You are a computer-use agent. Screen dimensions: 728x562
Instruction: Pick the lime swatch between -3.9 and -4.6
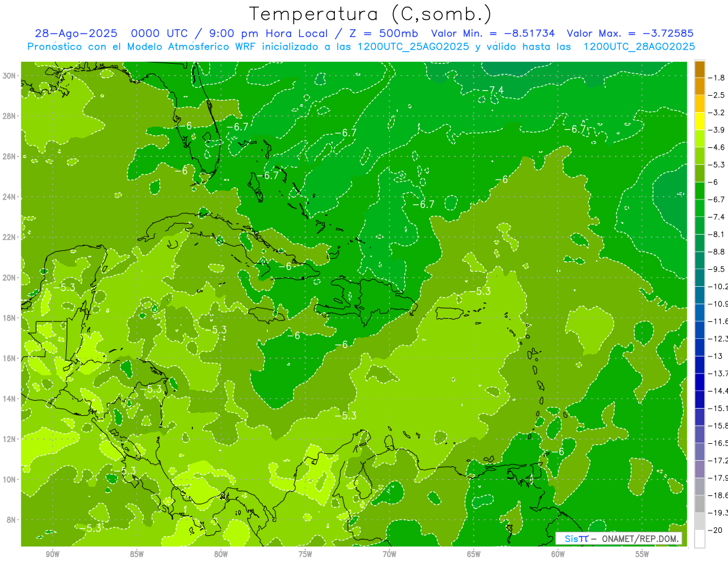(x=699, y=139)
